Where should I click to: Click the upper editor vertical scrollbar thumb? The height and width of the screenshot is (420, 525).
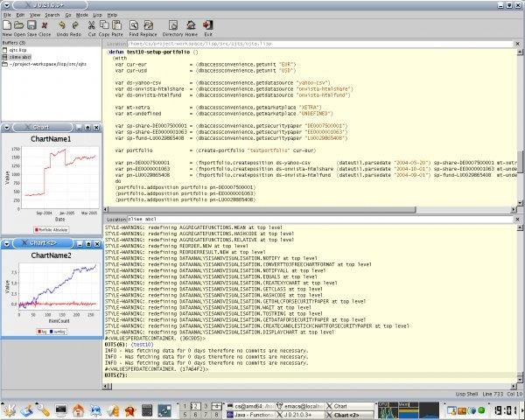point(520,162)
